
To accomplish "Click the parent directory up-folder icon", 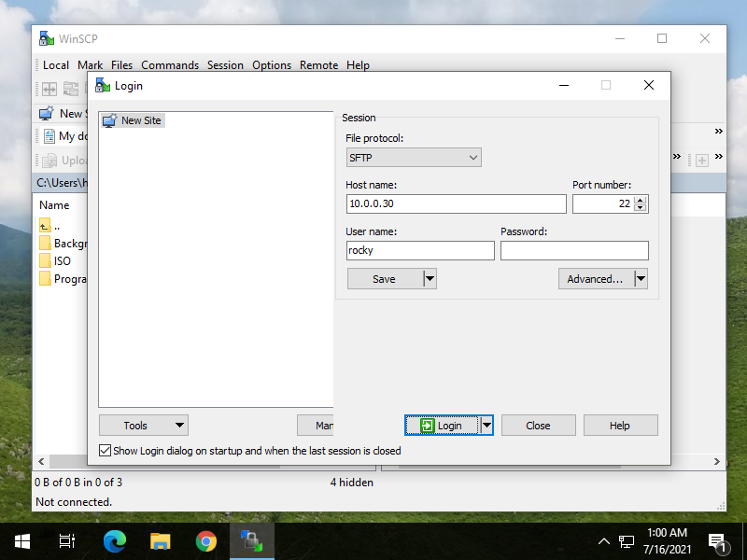I will coord(43,224).
